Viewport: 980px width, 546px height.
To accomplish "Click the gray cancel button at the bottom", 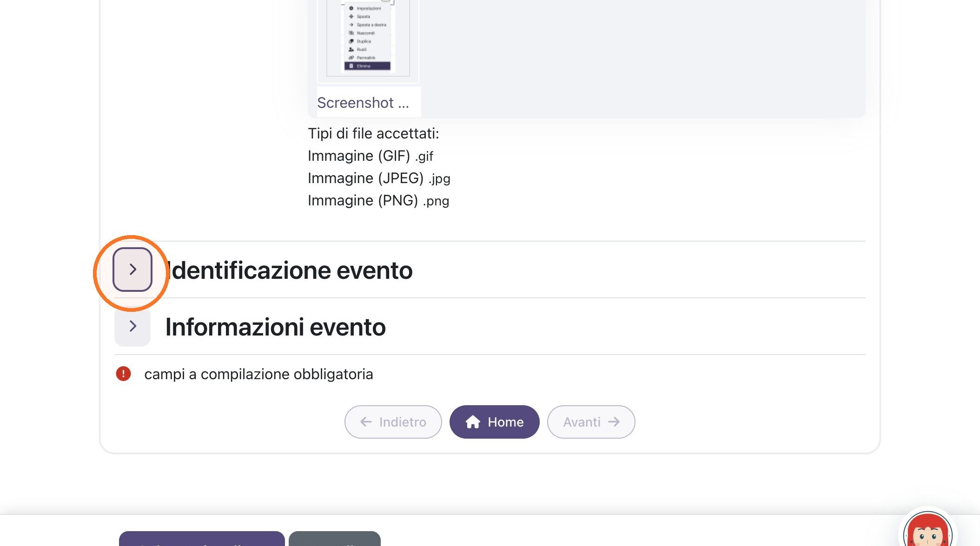I will pos(335,539).
